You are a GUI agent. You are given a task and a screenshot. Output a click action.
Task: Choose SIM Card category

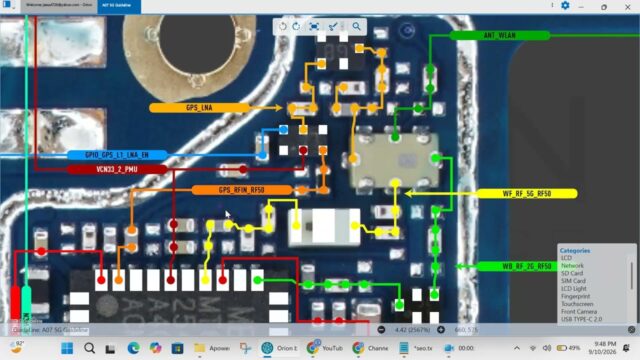pos(573,281)
